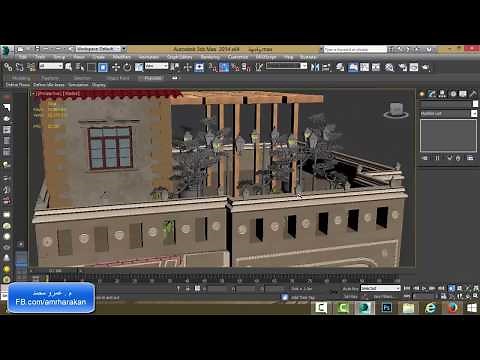480x360 pixels.
Task: Click the Bind to Space Warp tool
Action: pyautogui.click(x=31, y=67)
